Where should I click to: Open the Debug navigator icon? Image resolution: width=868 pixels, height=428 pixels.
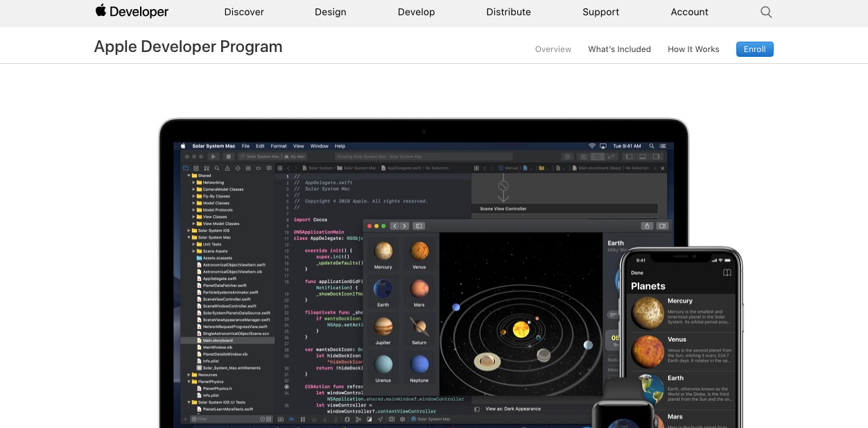248,168
